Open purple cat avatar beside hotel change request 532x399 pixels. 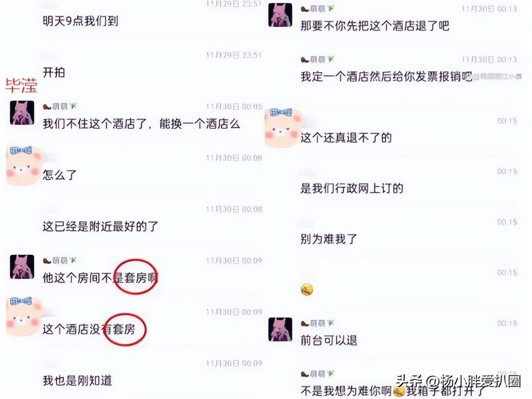22,113
